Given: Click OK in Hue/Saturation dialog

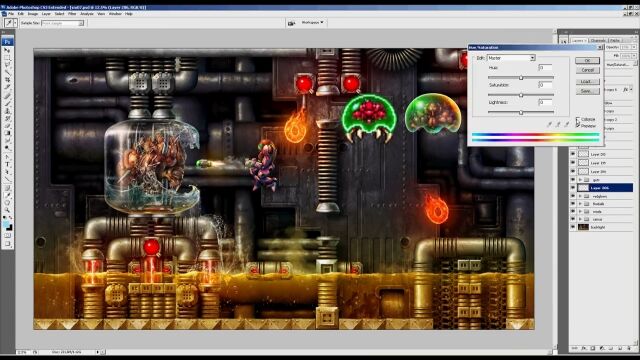Looking at the screenshot, I should click(587, 60).
